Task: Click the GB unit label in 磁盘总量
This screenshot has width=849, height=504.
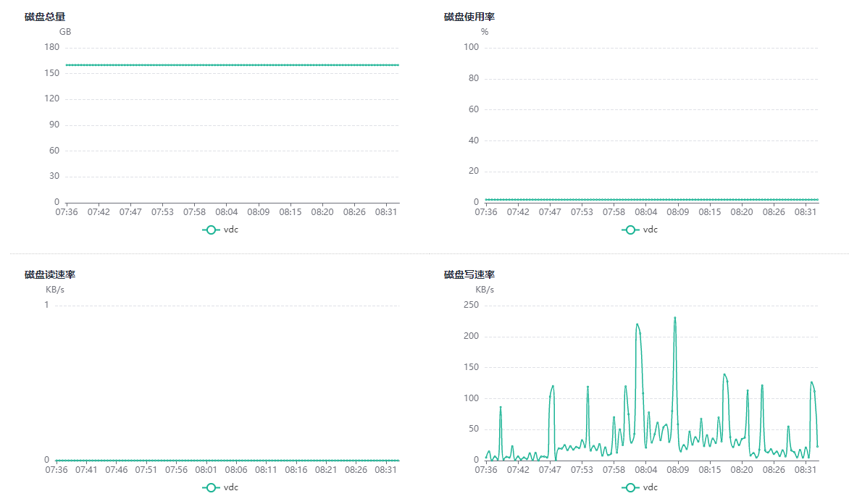Action: [65, 32]
